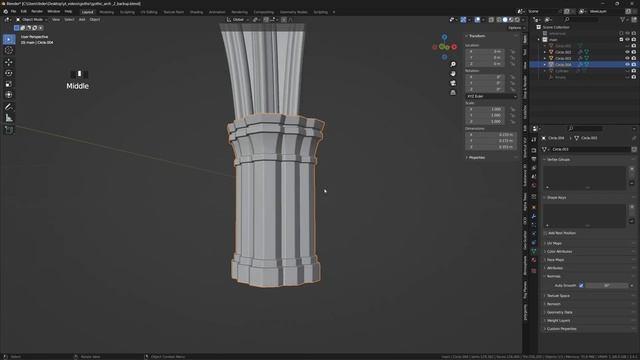
Task: Expand the Properties section in sidebar
Action: click(476, 158)
